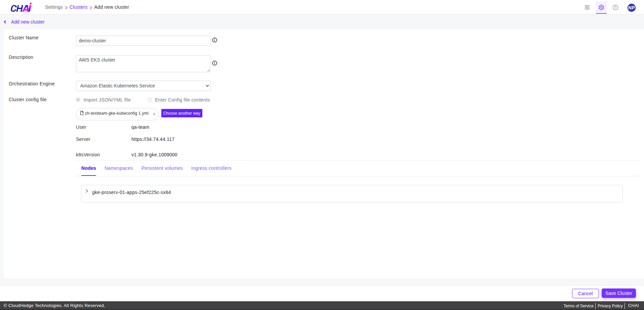This screenshot has height=310, width=644.
Task: Select Enter Config file contents option
Action: pyautogui.click(x=150, y=100)
